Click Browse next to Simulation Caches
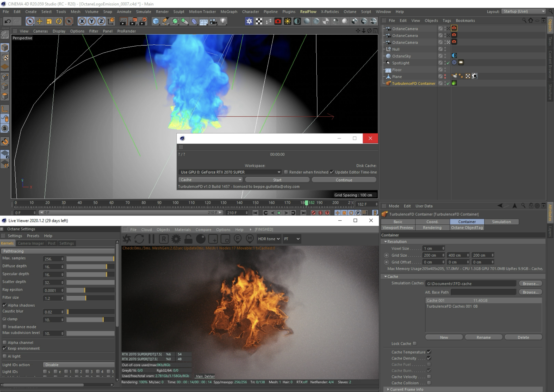The width and height of the screenshot is (554, 392). click(x=530, y=284)
